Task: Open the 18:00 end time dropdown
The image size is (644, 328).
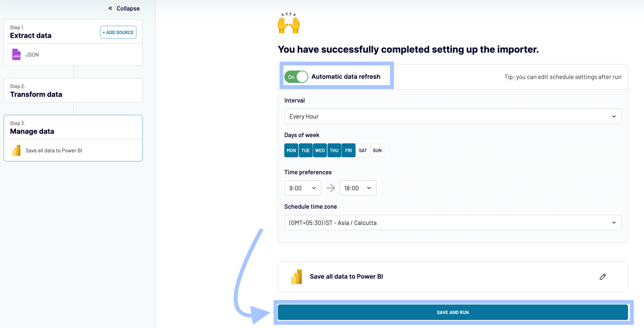Action: coord(358,188)
